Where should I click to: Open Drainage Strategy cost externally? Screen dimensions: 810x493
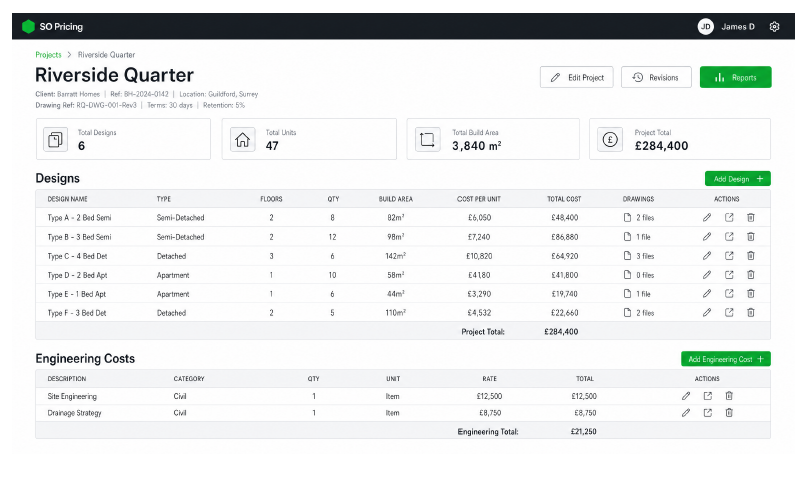coord(708,413)
